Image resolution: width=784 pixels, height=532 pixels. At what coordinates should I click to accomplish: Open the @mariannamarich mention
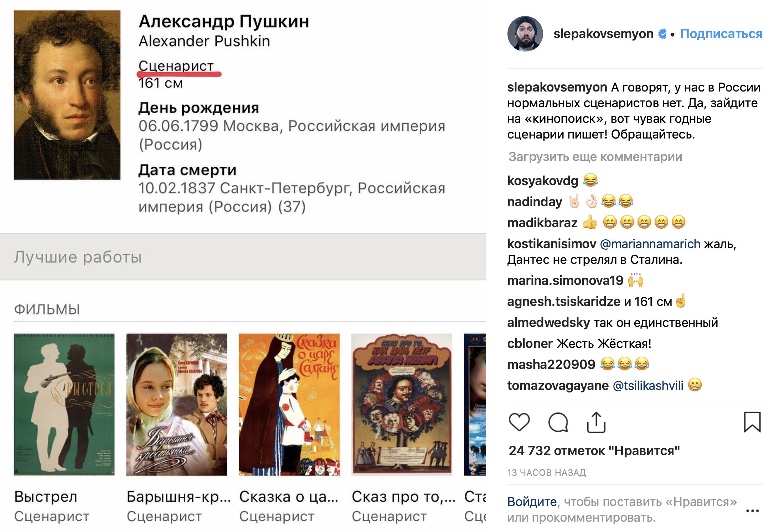point(650,244)
